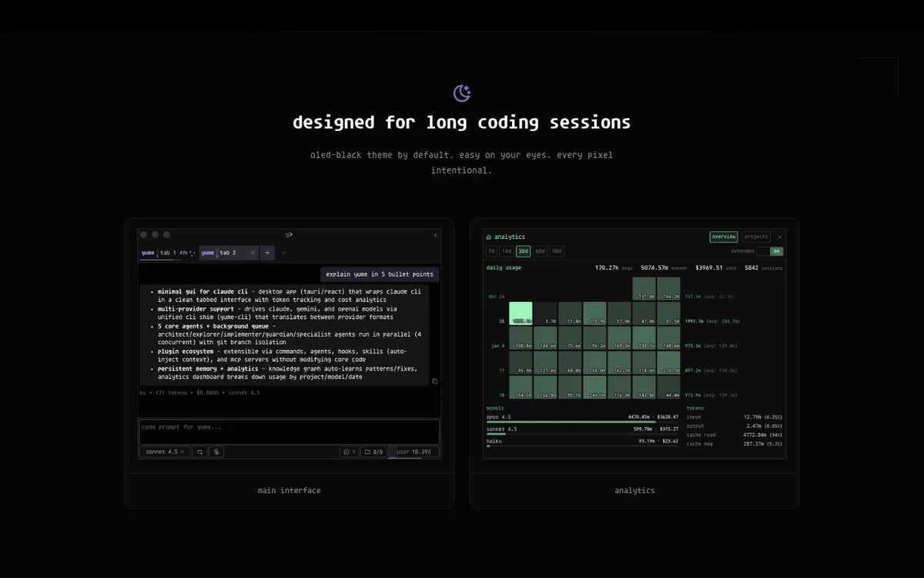This screenshot has height=578, width=924.
Task: Click the main interface caption
Action: [x=290, y=490]
